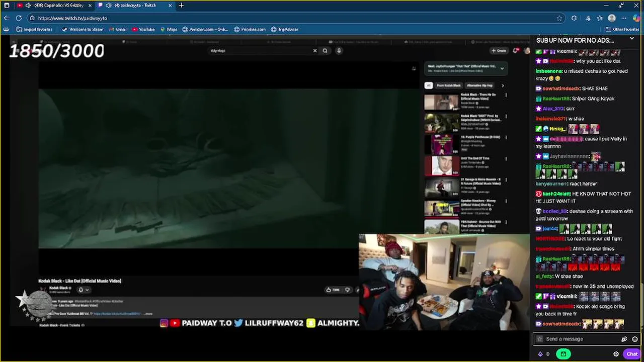Open YouTube bookmark
This screenshot has height=362, width=644.
pyautogui.click(x=143, y=30)
